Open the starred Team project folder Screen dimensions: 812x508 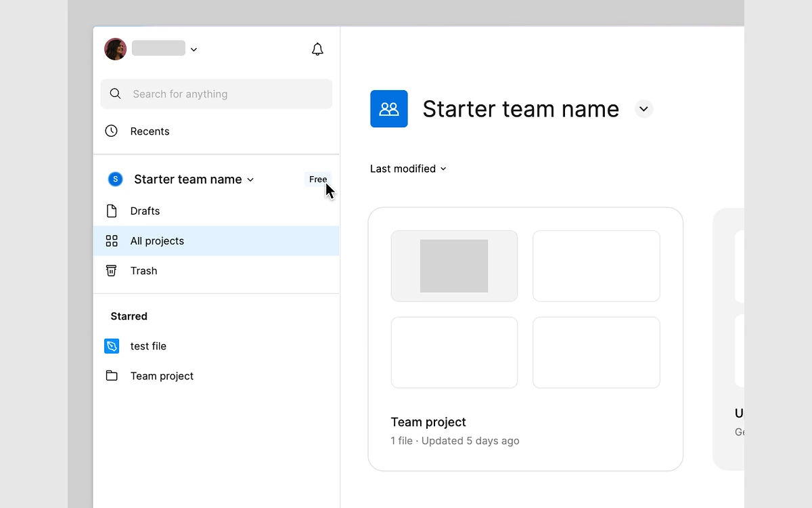click(217, 376)
